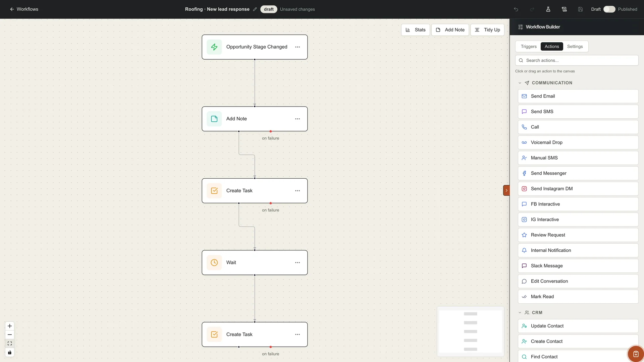Tidy Up the workflow layout
The width and height of the screenshot is (644, 362).
point(487,30)
